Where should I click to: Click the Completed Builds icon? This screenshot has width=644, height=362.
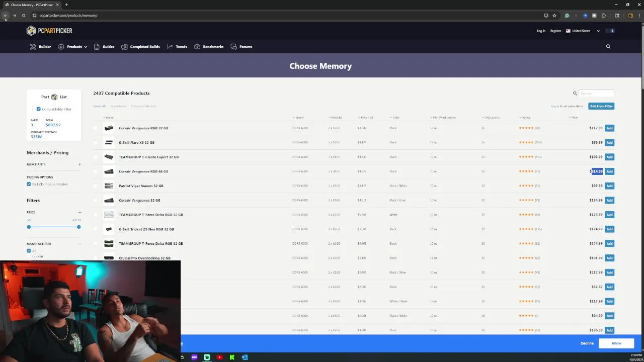pyautogui.click(x=124, y=47)
